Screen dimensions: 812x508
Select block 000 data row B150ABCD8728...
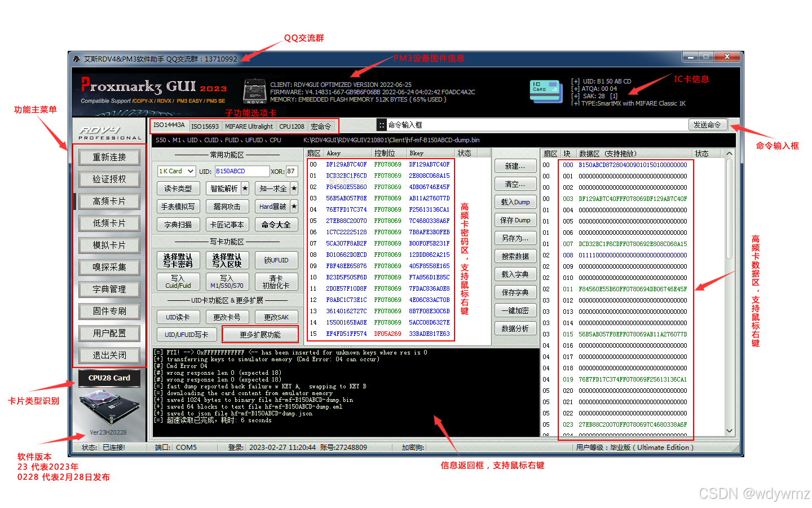point(633,165)
